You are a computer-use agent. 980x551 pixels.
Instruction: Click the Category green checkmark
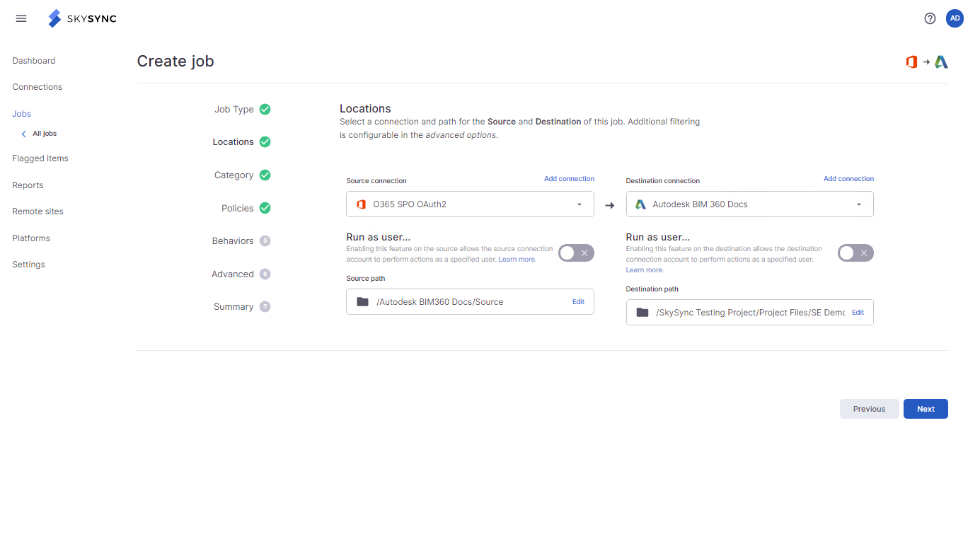click(x=265, y=175)
